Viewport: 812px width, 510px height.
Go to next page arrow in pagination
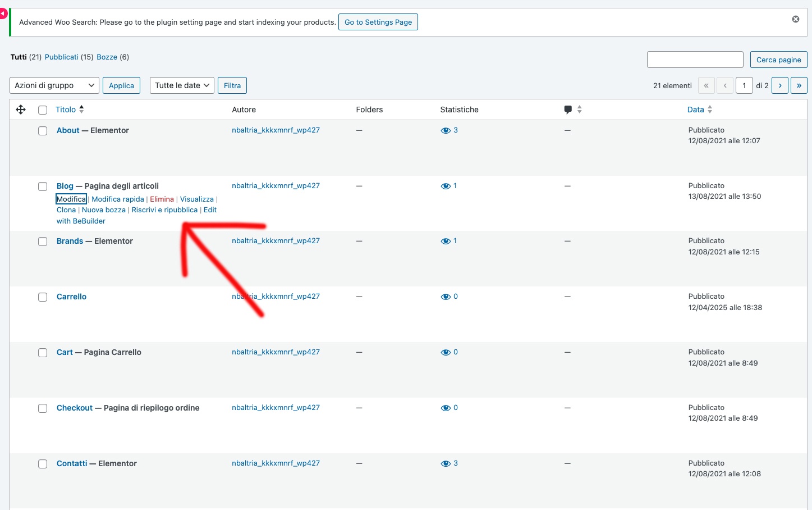click(779, 85)
